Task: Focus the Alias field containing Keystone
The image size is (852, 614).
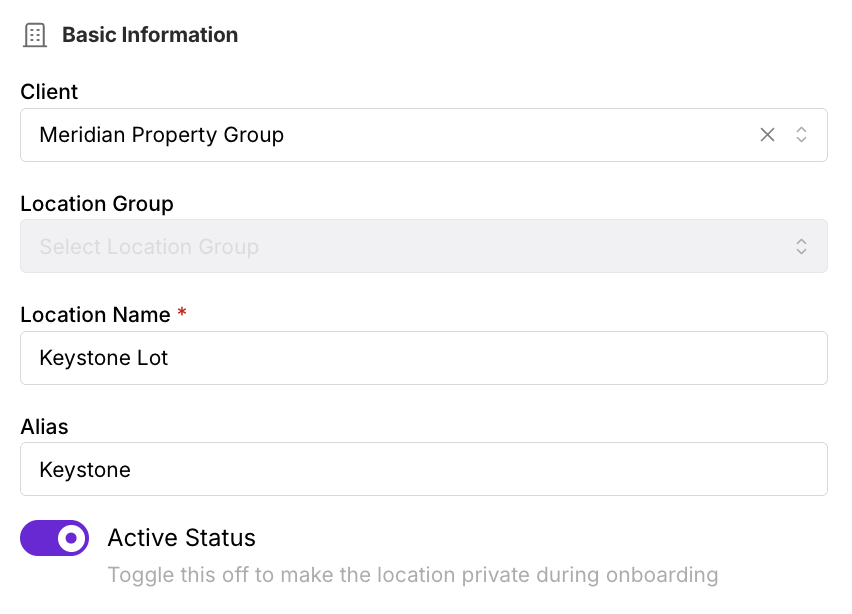Action: coord(424,469)
